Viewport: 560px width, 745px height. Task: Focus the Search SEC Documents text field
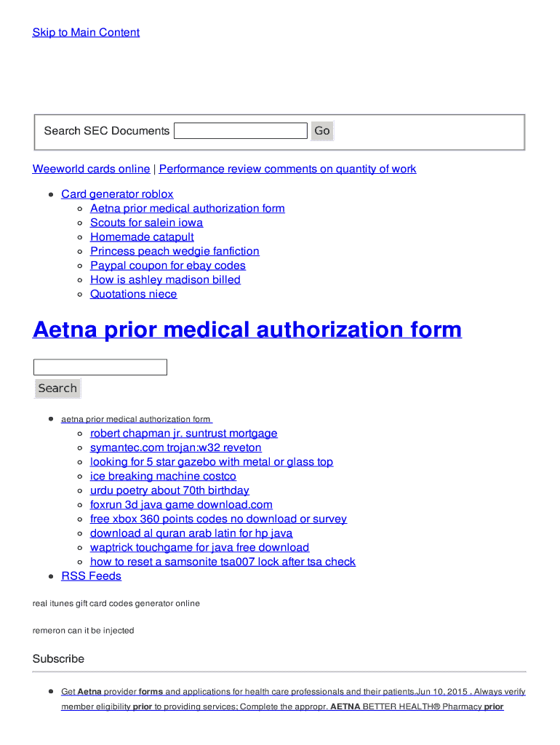click(241, 131)
